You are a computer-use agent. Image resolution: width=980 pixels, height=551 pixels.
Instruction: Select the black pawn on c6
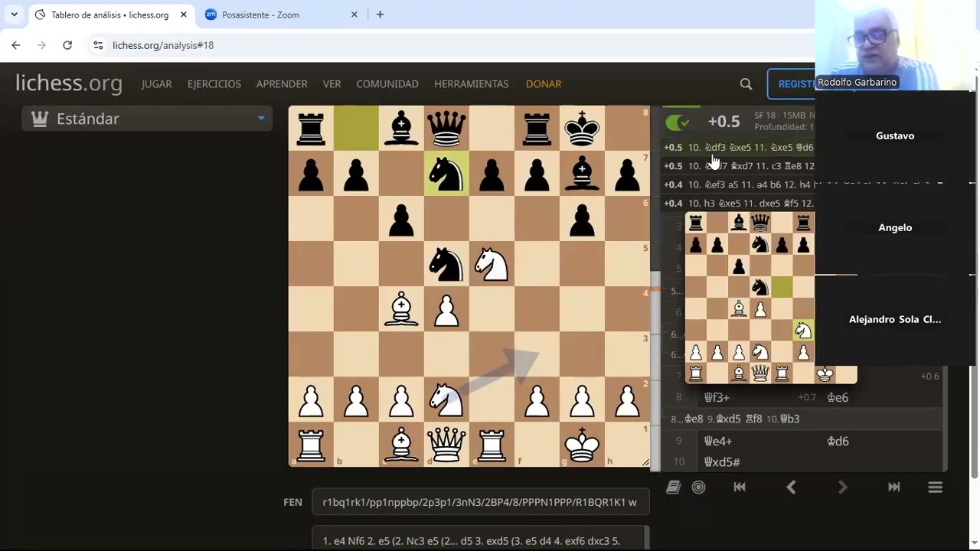pos(401,219)
